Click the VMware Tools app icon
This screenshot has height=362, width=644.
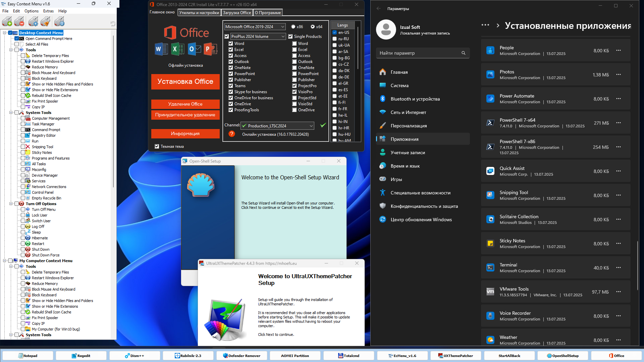pyautogui.click(x=490, y=292)
